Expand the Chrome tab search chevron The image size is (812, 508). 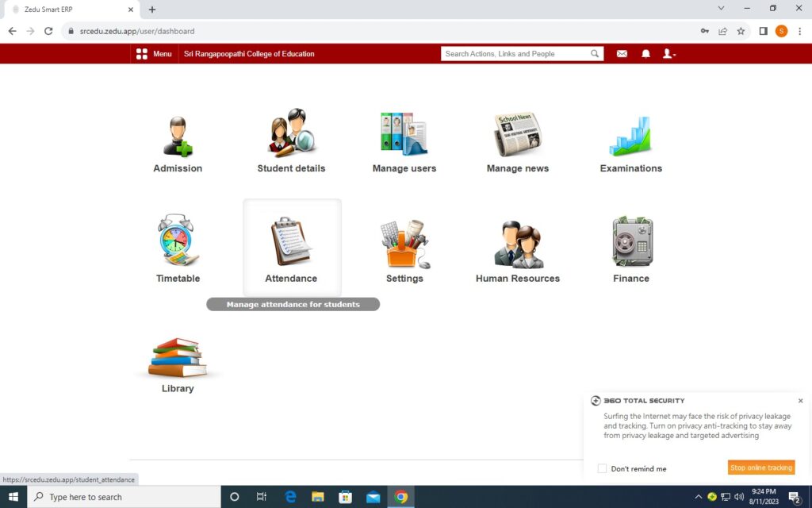coord(721,9)
